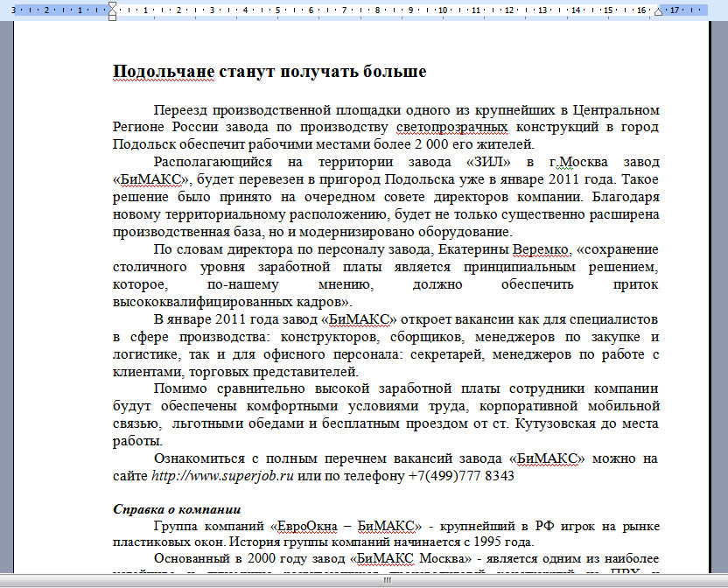The image size is (728, 588).
Task: Click the misspelled word "светопрозрачных"
Action: (451, 127)
